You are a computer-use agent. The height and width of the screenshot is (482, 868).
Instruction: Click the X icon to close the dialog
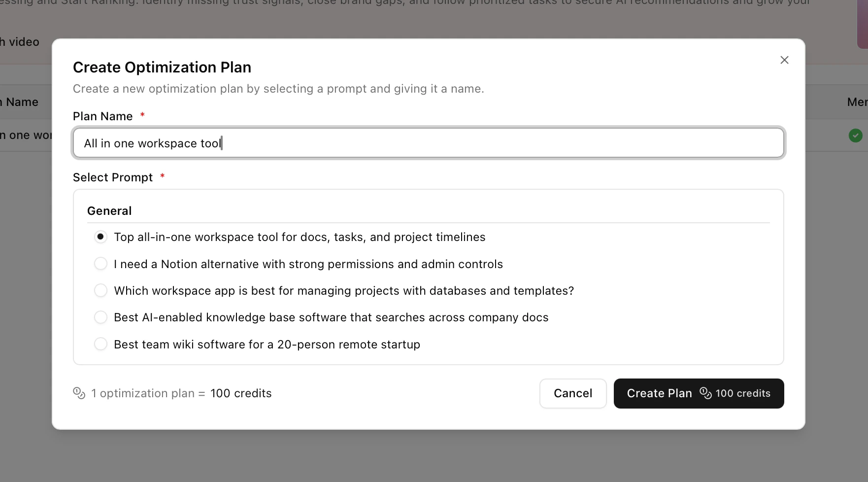784,60
